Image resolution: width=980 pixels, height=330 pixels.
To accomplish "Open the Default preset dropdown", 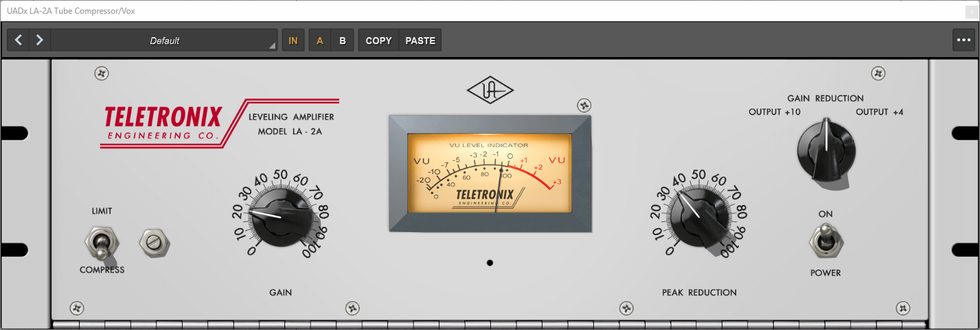I will 164,41.
